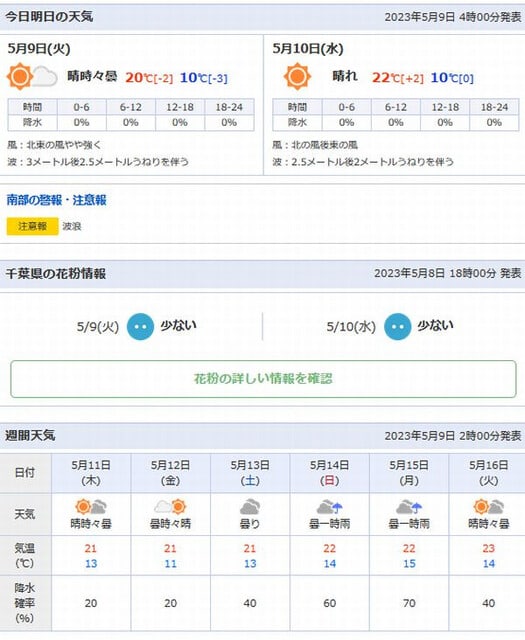The height and width of the screenshot is (640, 525).
Task: Click the May 16 sunny-cloudy weather icon
Action: pos(489,507)
